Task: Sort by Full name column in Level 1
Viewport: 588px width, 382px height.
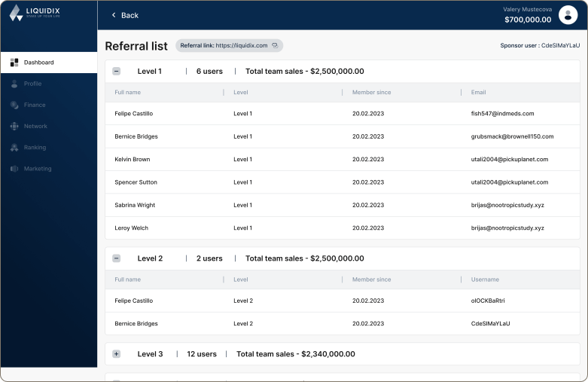Action: [x=128, y=93]
